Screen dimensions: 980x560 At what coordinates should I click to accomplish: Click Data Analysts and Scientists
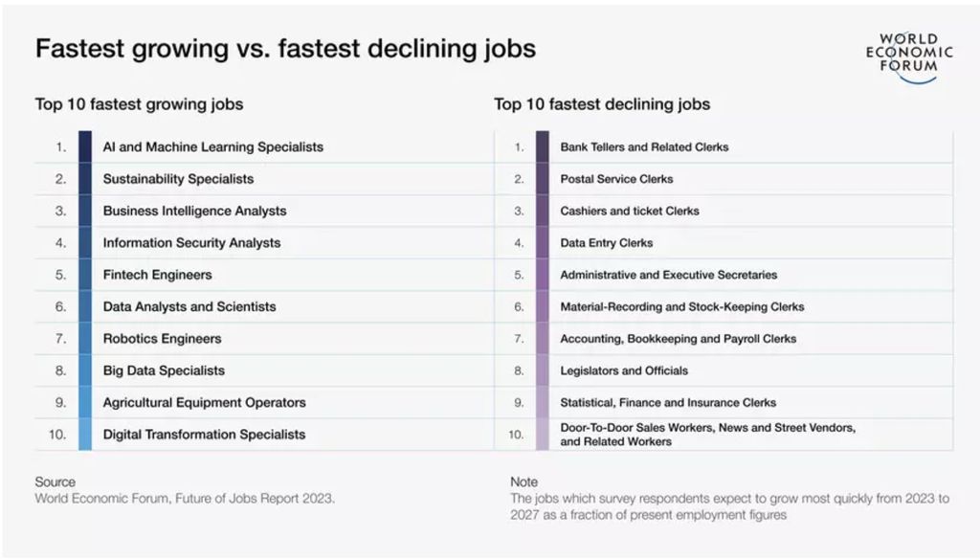(189, 307)
